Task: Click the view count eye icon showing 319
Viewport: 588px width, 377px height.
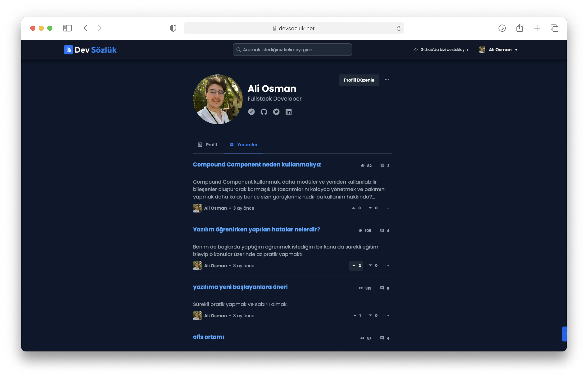Action: (360, 288)
